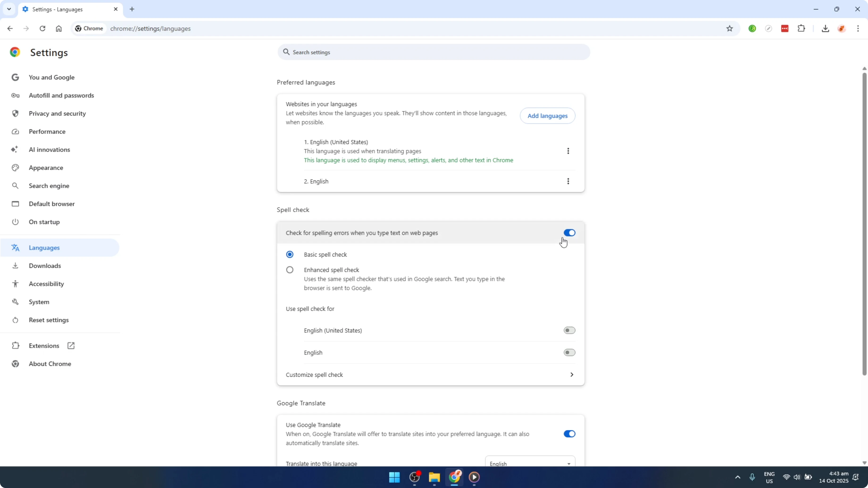Bookmark this page with star icon
868x488 pixels.
click(x=730, y=29)
